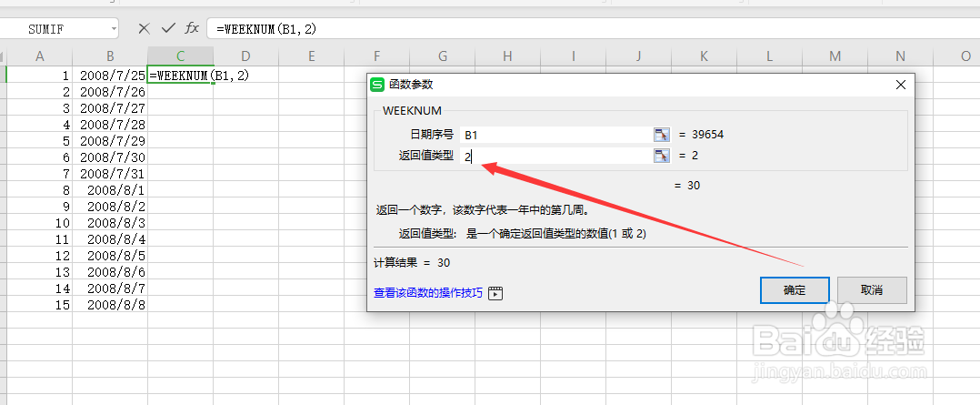Select cell containing 2008/8/1

point(110,189)
